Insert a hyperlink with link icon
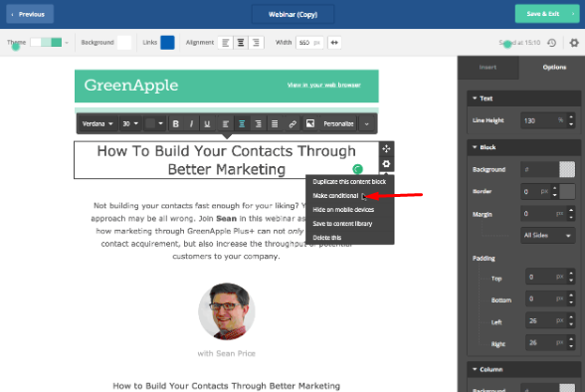585x392 pixels. [292, 123]
